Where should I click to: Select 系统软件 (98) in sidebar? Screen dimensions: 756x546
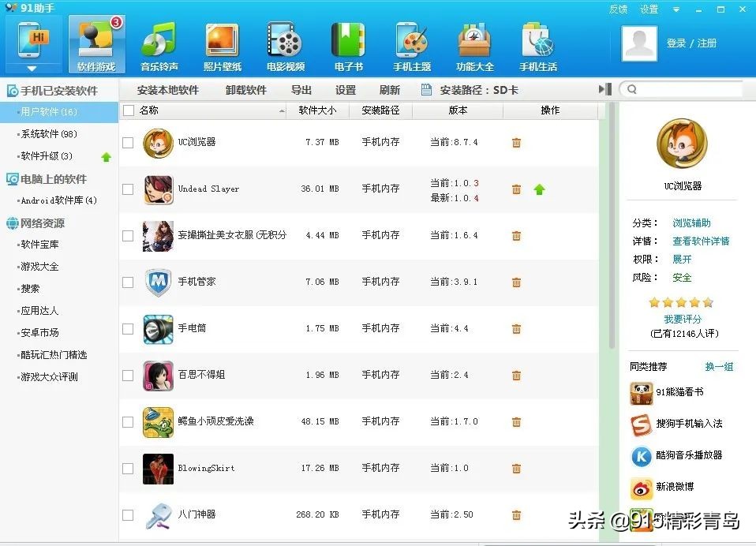tap(49, 134)
